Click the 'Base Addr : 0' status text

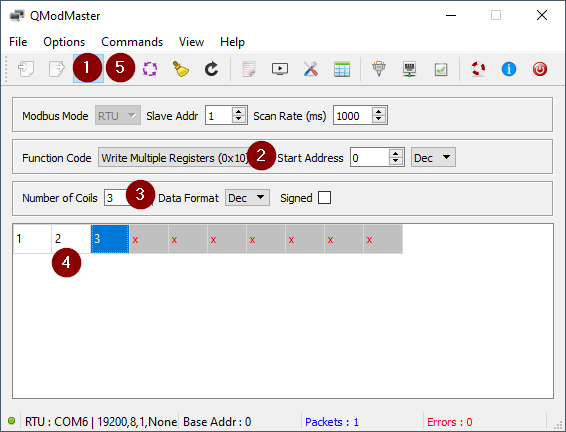coord(217,422)
